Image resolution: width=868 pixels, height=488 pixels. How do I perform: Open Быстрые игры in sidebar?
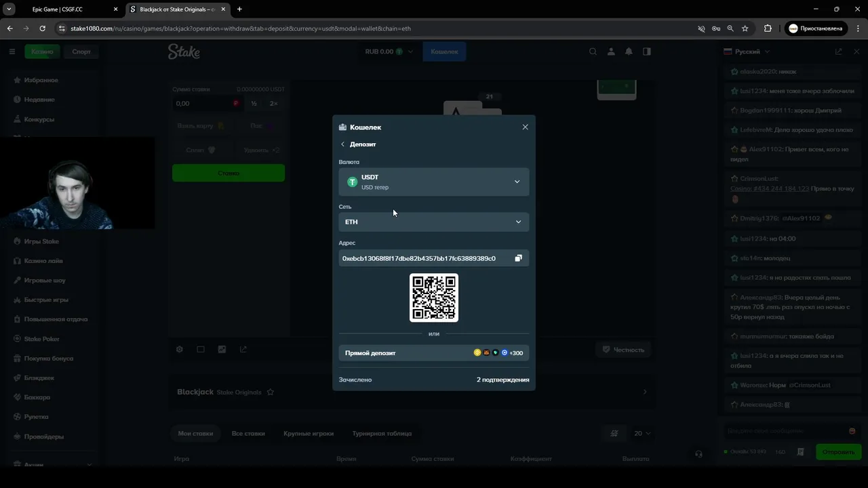(45, 300)
